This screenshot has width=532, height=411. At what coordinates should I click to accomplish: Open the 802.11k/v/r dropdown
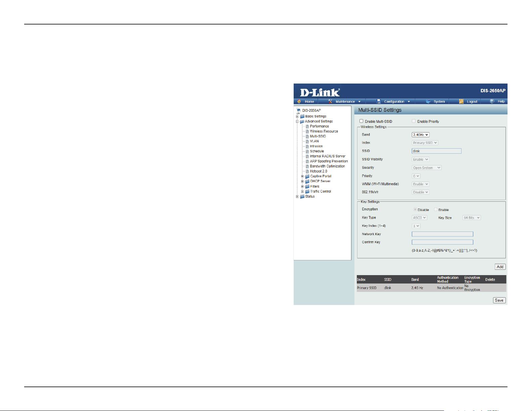pos(421,192)
